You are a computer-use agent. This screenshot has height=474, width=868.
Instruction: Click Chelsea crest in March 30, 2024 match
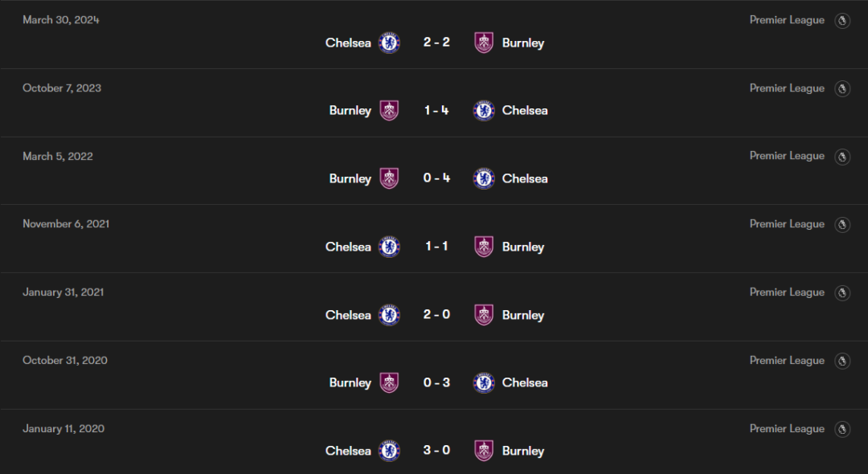(389, 43)
